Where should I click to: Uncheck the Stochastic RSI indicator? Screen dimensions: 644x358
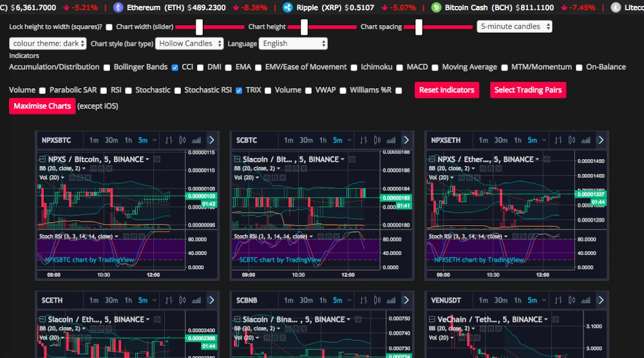239,90
